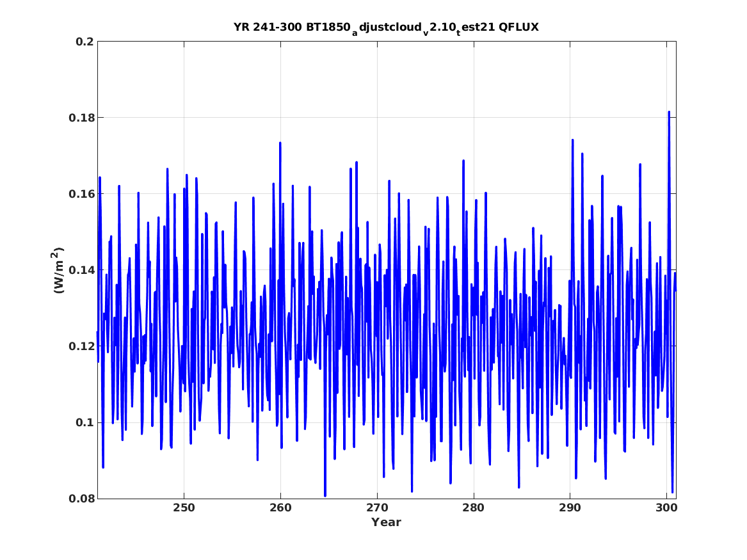Image resolution: width=747 pixels, height=560 pixels.
Task: Click the y-axis tick label '0.12'
Action: [81, 346]
